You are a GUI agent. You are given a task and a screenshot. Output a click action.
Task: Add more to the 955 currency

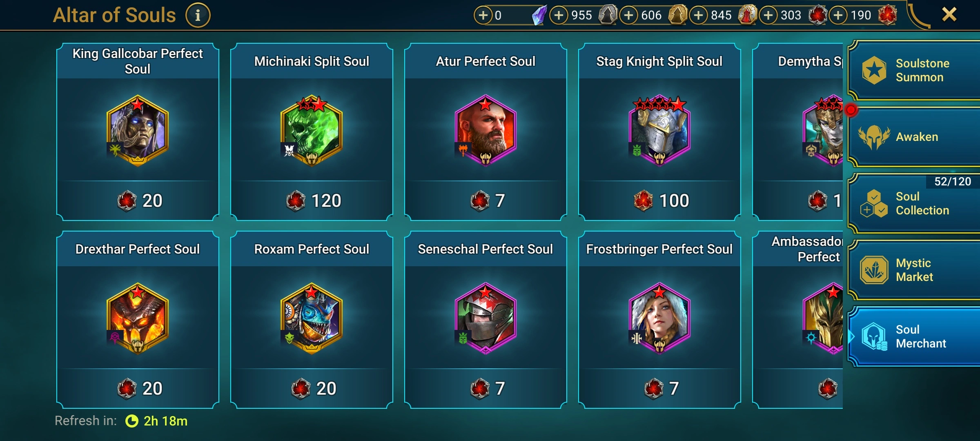[x=559, y=16]
